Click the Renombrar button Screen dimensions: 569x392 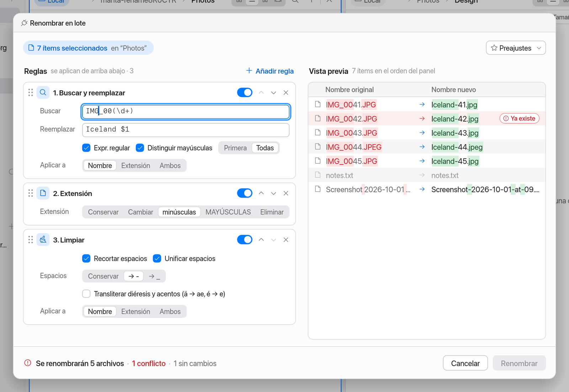click(519, 363)
